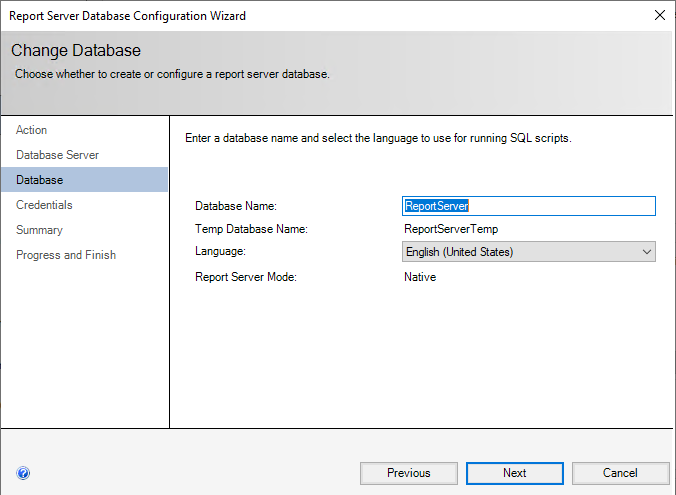Select the Progress and Finish step
Image resolution: width=676 pixels, height=495 pixels.
(x=66, y=255)
